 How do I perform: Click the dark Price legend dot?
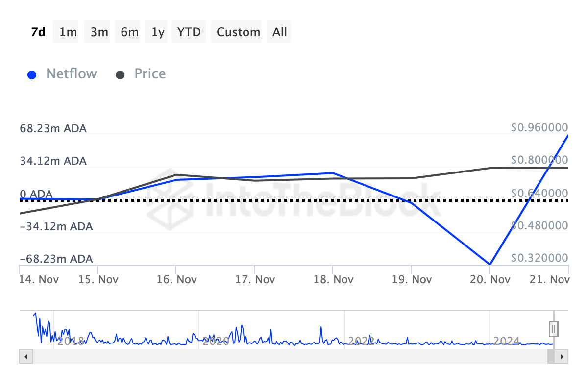pyautogui.click(x=121, y=75)
